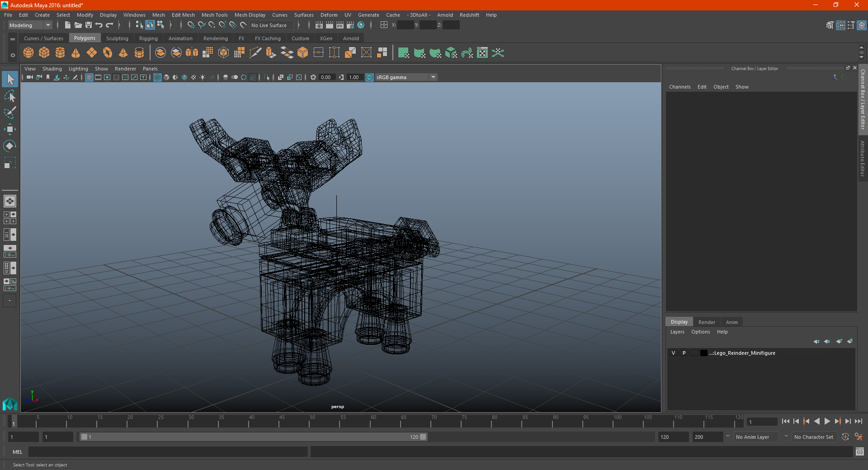
Task: Toggle P playback box of Lego_Reindeer_Minifigure layer
Action: tap(684, 353)
